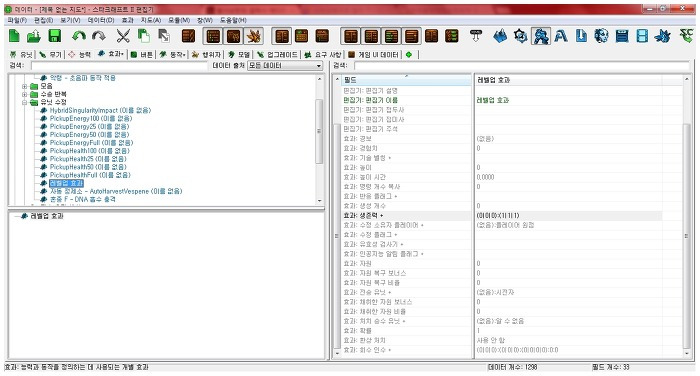Switch to the 버튼 data tab

[x=142, y=54]
